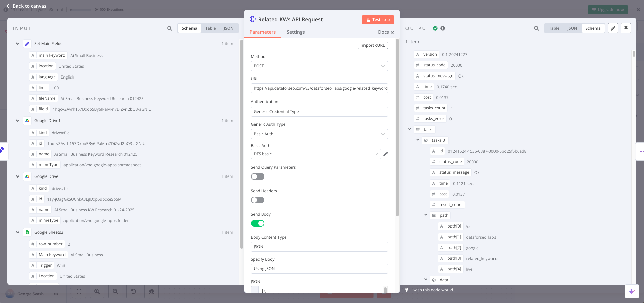The width and height of the screenshot is (644, 303).
Task: Collapse the Google Sheets3 section
Action: click(18, 232)
